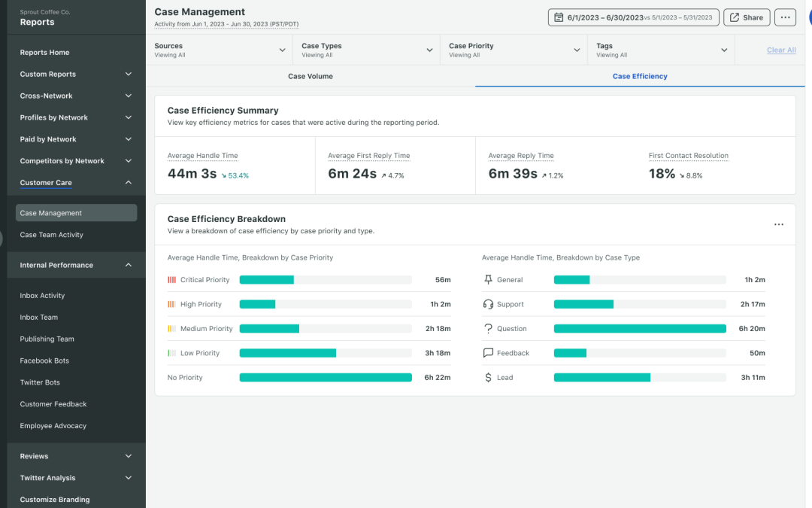
Task: Click the General pin icon
Action: click(488, 280)
